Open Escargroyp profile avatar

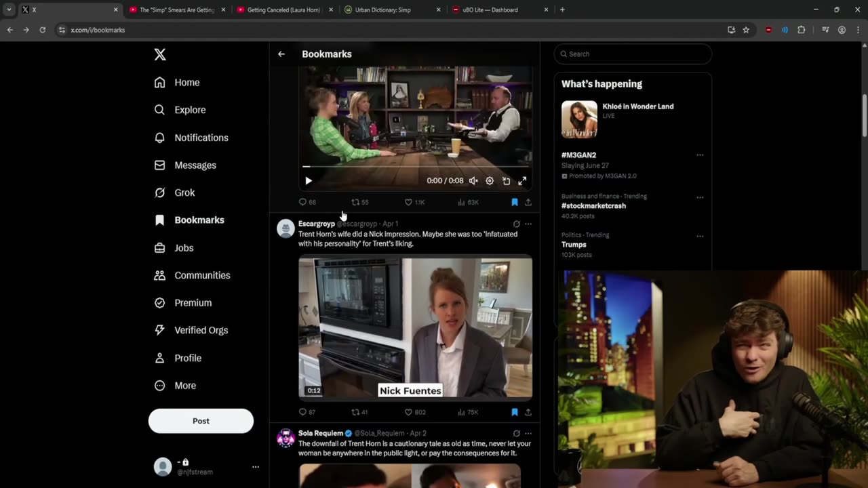tap(285, 228)
